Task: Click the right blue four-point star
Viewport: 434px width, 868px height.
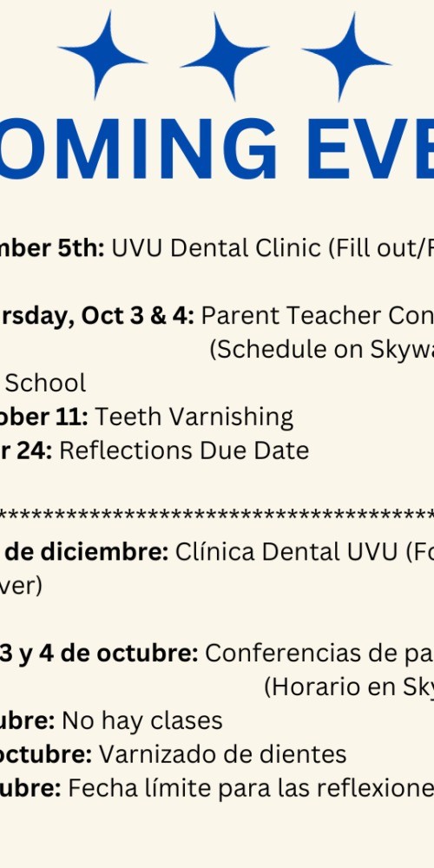Action: 346,56
